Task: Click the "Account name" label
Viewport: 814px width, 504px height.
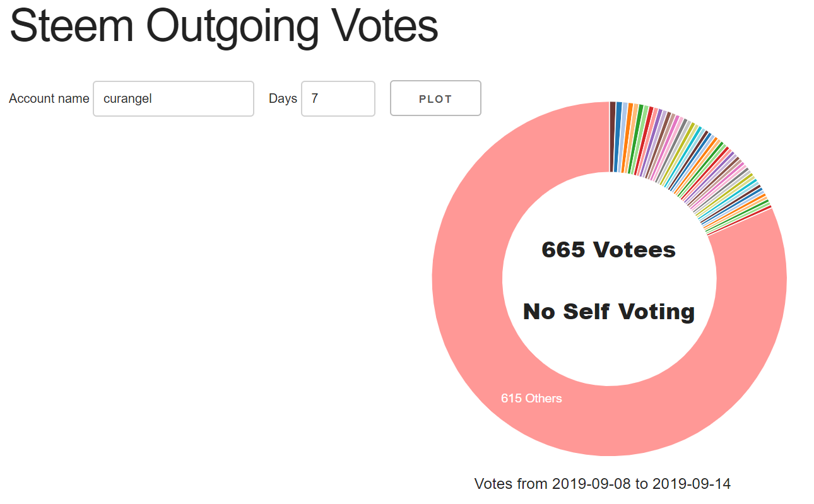Action: 49,98
